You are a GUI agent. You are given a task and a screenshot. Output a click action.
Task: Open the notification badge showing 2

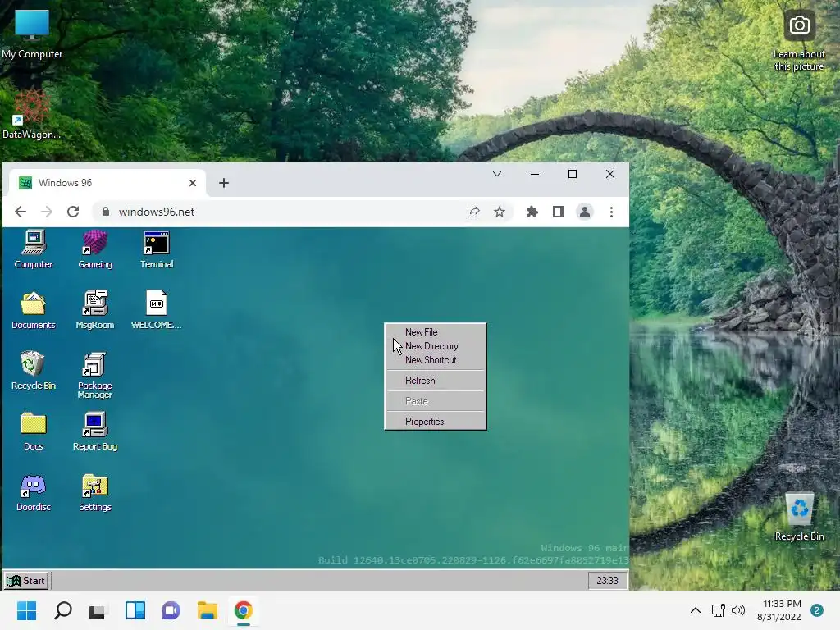(x=817, y=610)
